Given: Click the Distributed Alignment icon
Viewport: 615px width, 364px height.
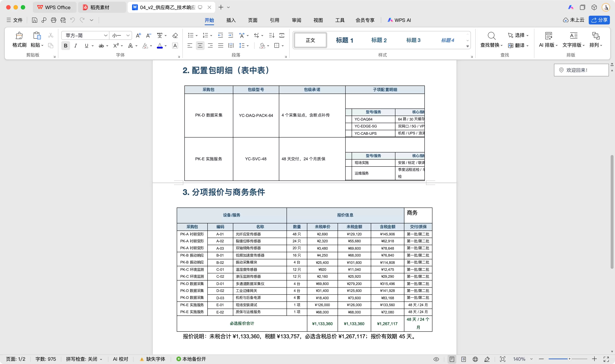Looking at the screenshot, I should (231, 46).
